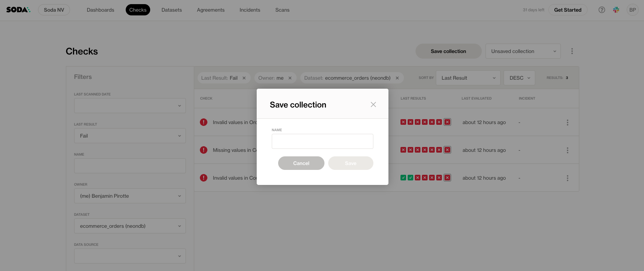Viewport: 644px width, 271px height.
Task: Click the green passed result square in third row
Action: click(403, 178)
